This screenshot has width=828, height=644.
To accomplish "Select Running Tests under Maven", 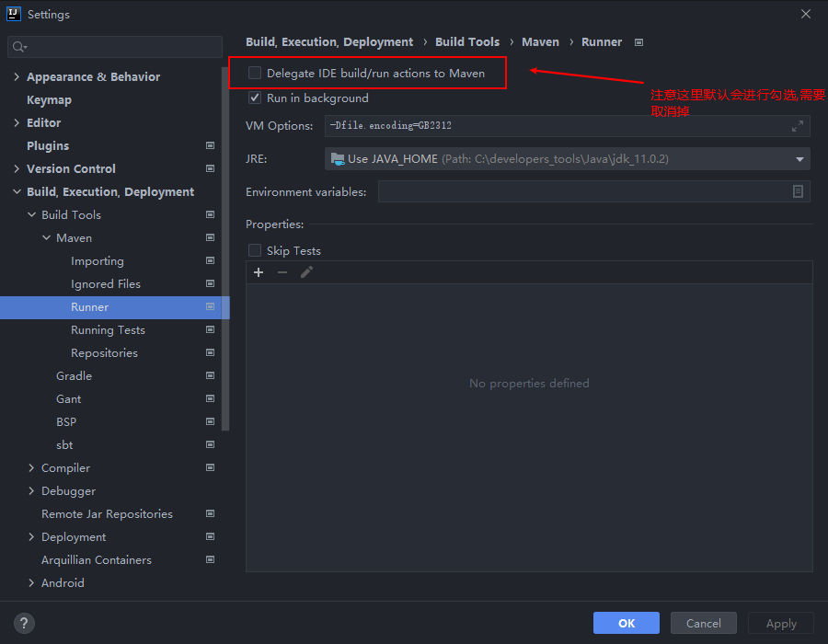I will pos(108,330).
